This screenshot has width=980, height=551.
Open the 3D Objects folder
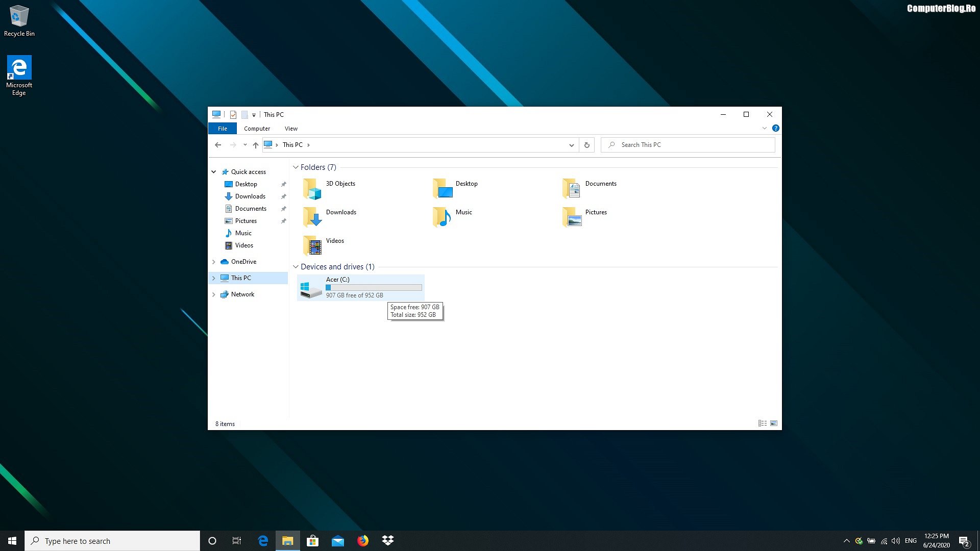click(329, 188)
